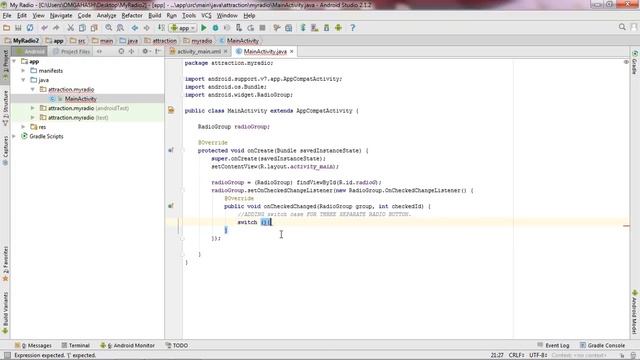Image resolution: width=640 pixels, height=360 pixels.
Task: Click the Attach debugger to process icon
Action: point(239,28)
